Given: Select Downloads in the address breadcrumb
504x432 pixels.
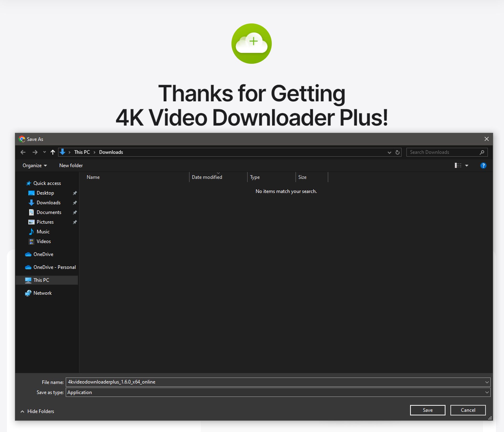Looking at the screenshot, I should 111,152.
